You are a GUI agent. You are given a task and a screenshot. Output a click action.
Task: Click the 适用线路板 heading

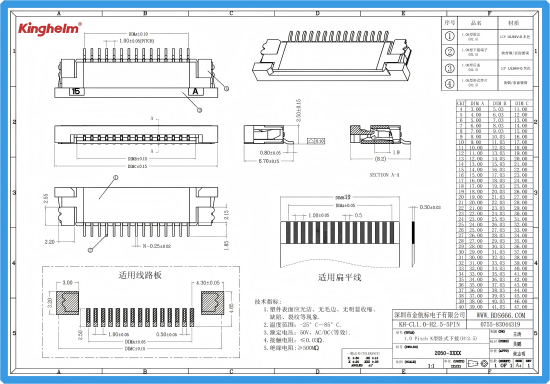(140, 275)
